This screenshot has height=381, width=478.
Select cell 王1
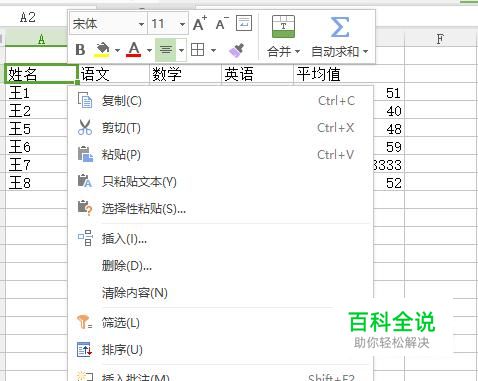(36, 92)
